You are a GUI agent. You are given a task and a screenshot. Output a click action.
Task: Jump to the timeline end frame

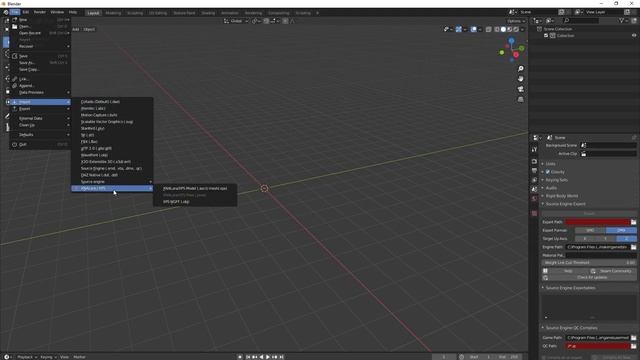281,357
